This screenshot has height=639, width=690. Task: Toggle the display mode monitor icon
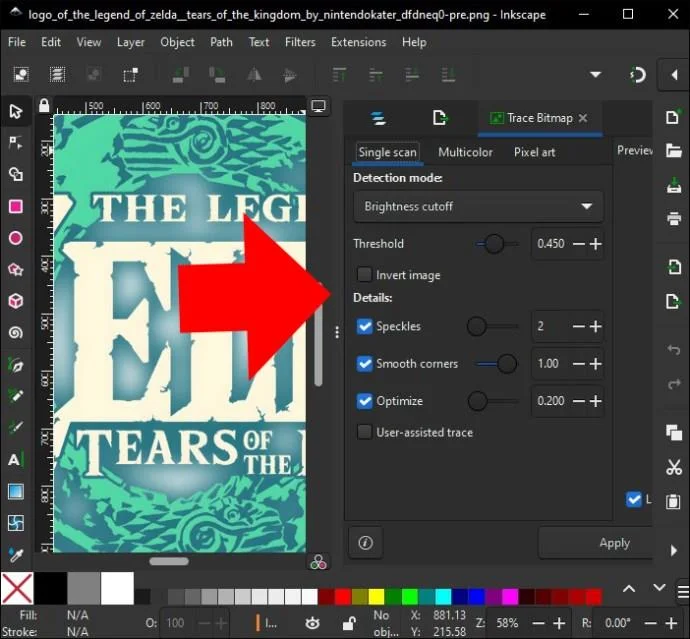tap(318, 106)
